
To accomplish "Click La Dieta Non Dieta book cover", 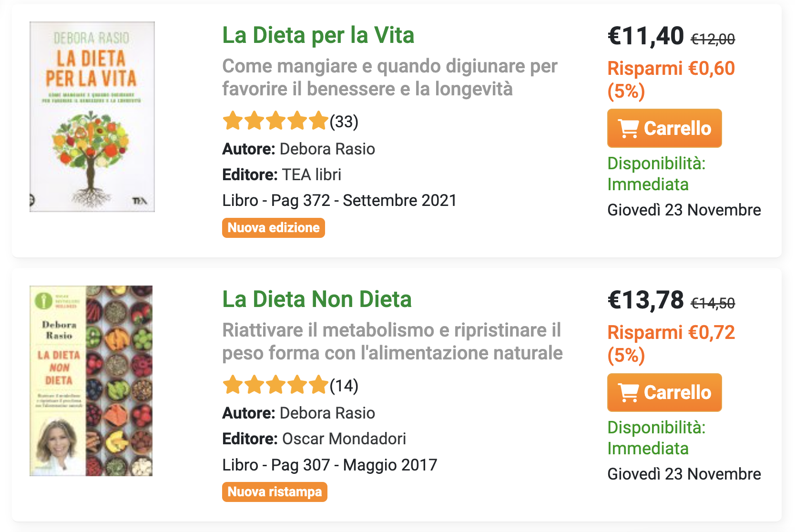I will click(x=91, y=380).
